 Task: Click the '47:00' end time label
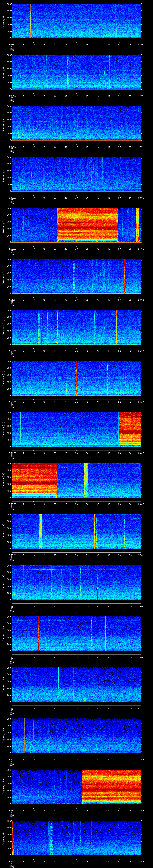[141, 44]
